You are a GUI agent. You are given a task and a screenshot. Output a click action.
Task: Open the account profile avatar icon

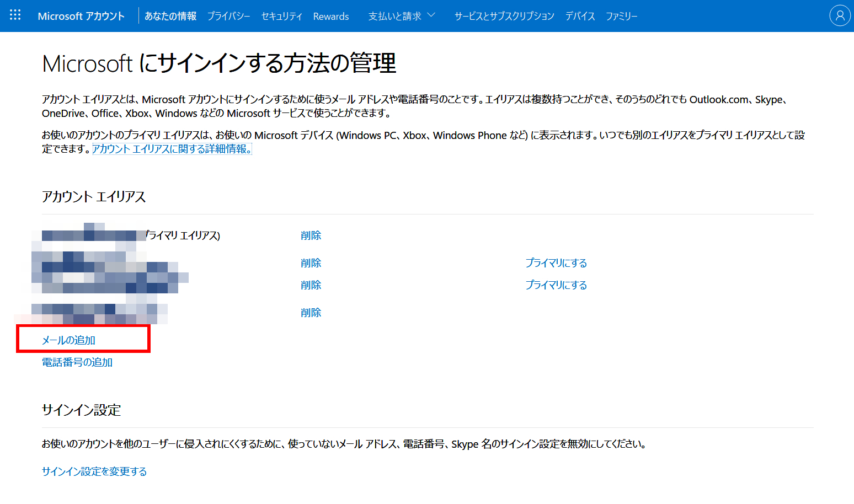(840, 16)
